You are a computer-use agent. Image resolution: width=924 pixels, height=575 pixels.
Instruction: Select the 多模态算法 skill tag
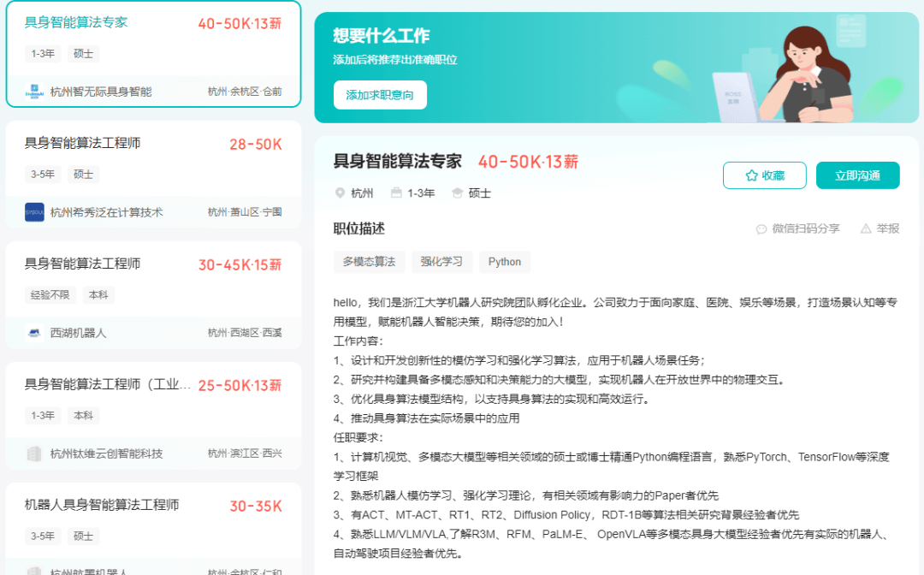369,262
